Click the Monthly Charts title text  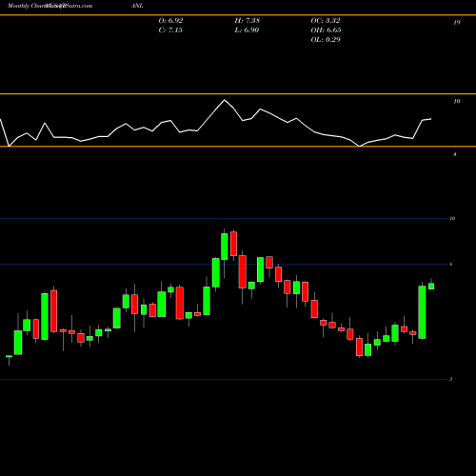pyautogui.click(x=27, y=6)
